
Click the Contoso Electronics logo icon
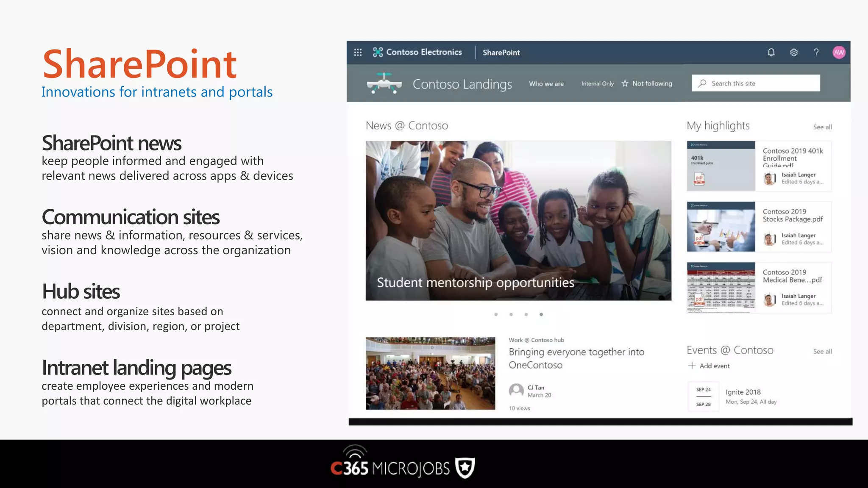(x=378, y=52)
